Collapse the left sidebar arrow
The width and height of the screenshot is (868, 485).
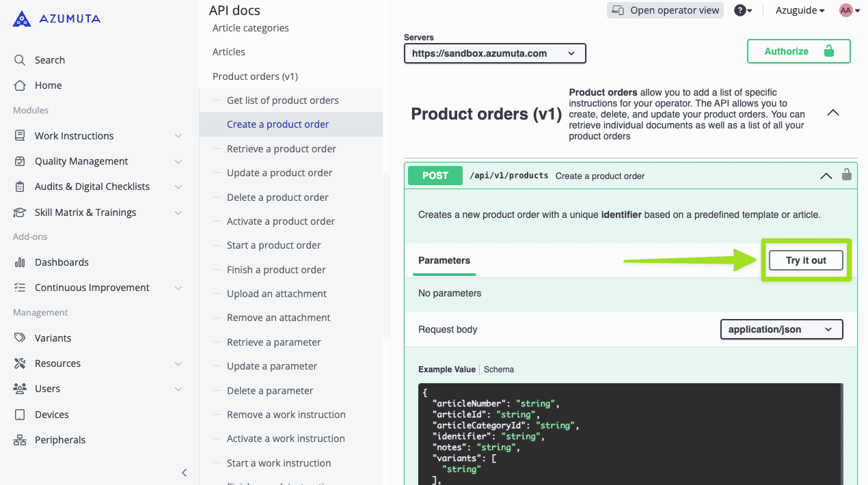(184, 473)
